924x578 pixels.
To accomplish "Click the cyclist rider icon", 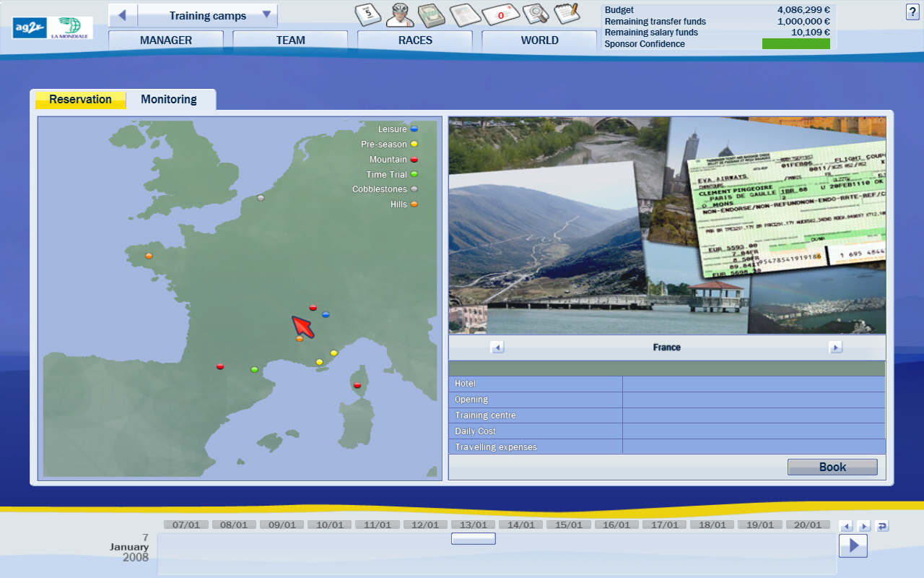I will click(399, 14).
